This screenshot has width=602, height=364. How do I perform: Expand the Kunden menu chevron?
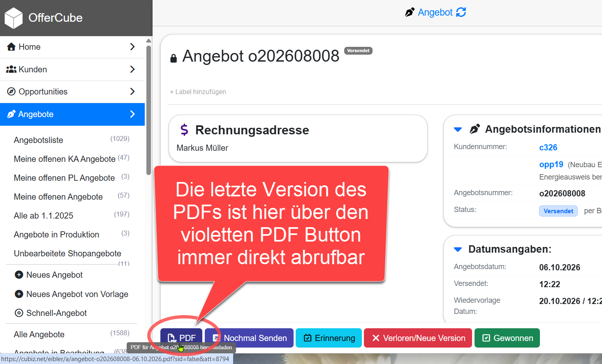click(x=132, y=69)
